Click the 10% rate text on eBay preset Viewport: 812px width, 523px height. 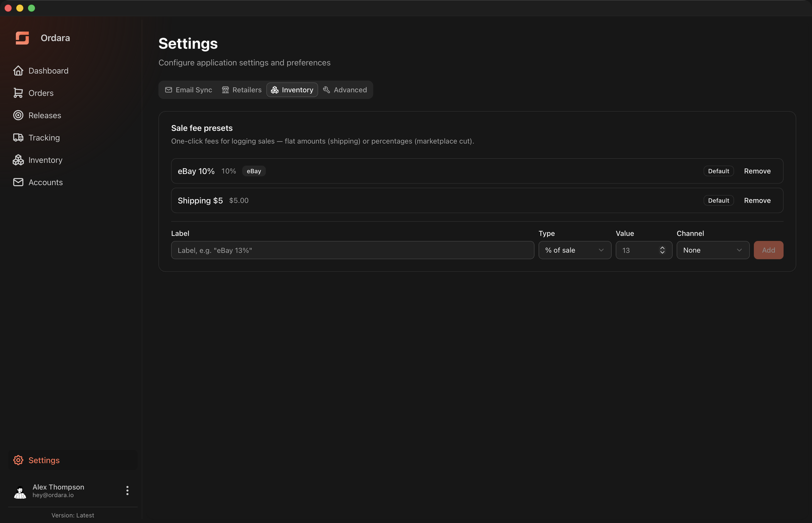tap(229, 171)
